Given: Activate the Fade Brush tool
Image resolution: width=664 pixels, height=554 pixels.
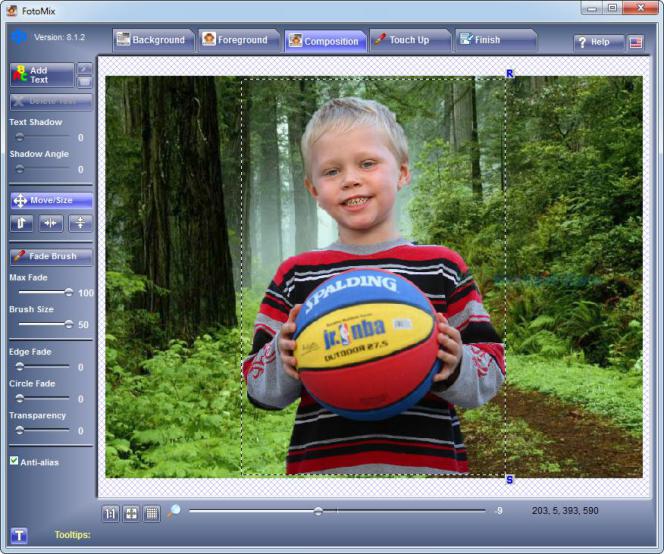Looking at the screenshot, I should [x=50, y=256].
